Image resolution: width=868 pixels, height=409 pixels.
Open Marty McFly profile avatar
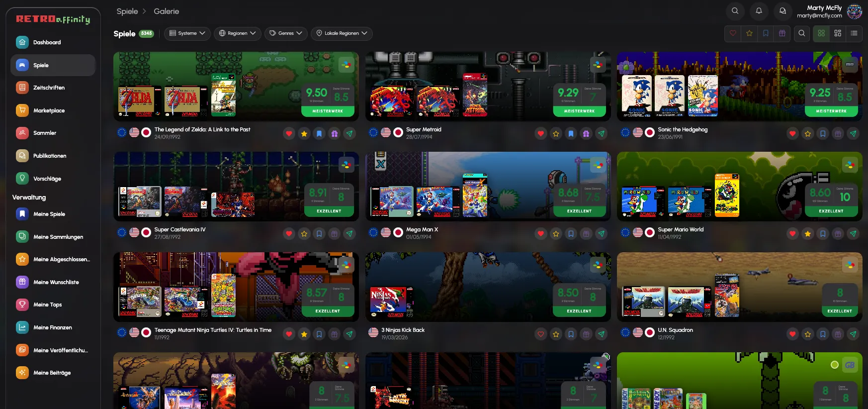(855, 11)
